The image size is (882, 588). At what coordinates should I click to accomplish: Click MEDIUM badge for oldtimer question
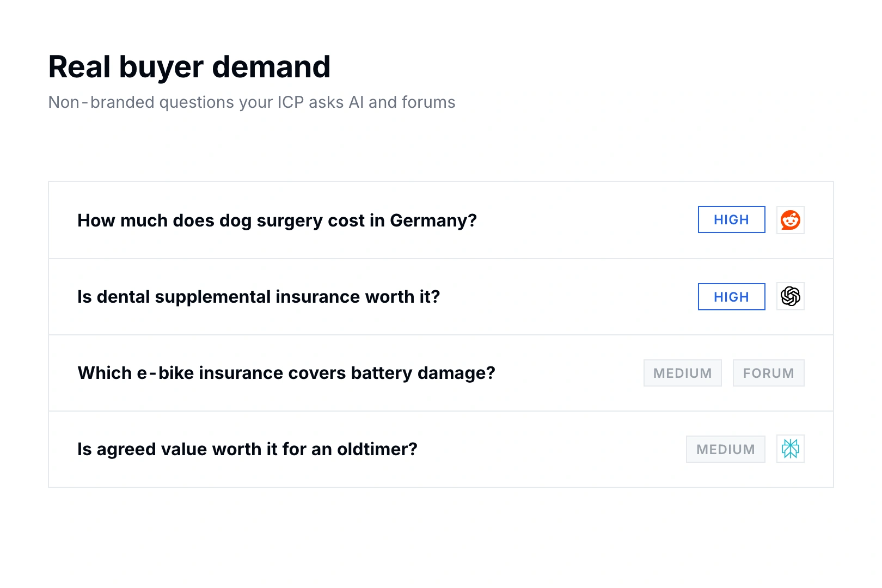click(725, 449)
